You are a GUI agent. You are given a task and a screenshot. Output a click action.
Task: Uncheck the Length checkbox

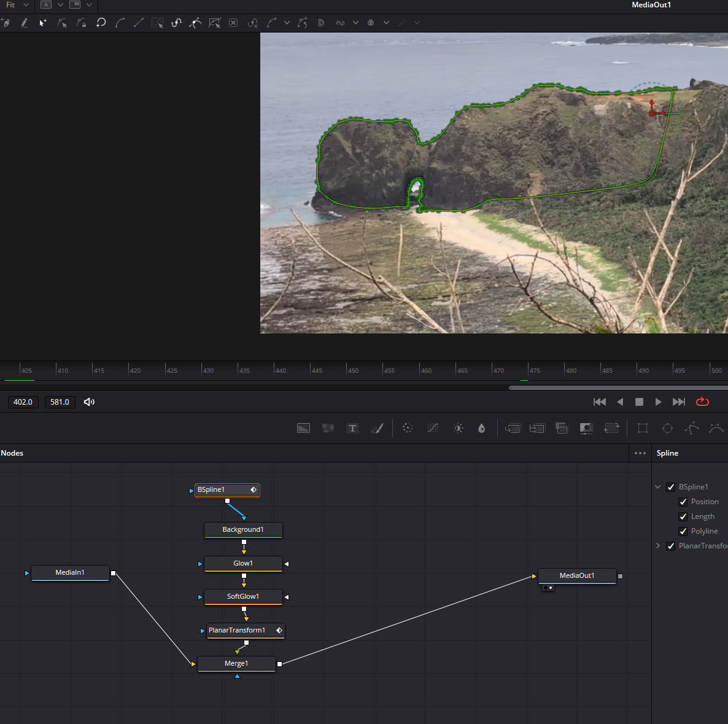coord(683,516)
